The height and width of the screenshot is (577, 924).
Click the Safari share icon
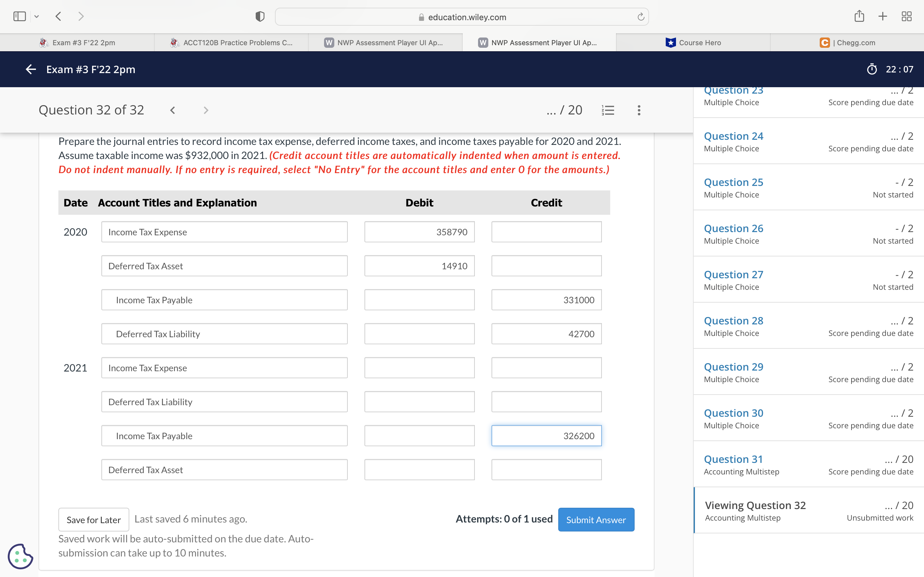[x=859, y=16]
